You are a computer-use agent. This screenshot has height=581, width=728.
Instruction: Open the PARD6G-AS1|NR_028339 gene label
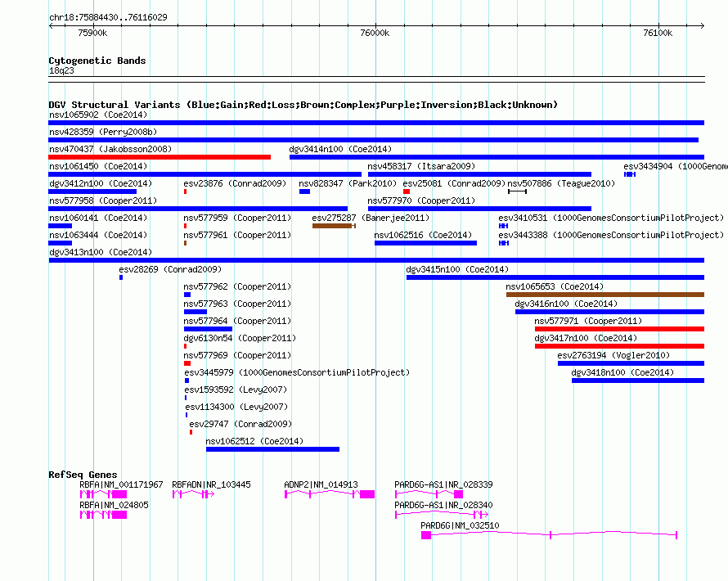pyautogui.click(x=443, y=485)
